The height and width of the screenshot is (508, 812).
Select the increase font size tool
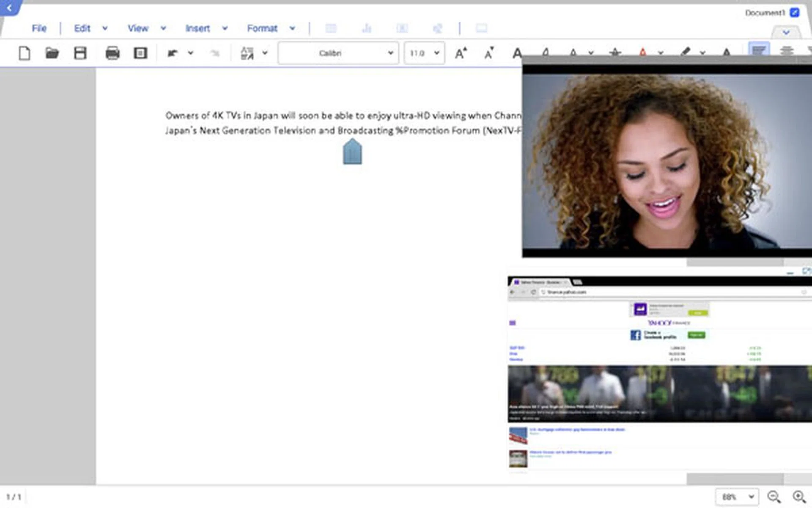pyautogui.click(x=461, y=53)
